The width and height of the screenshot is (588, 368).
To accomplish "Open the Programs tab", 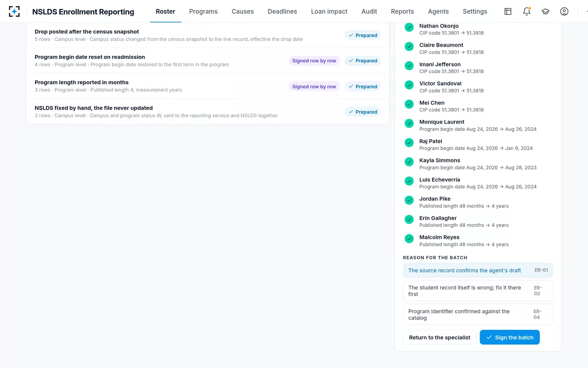I will tap(203, 11).
